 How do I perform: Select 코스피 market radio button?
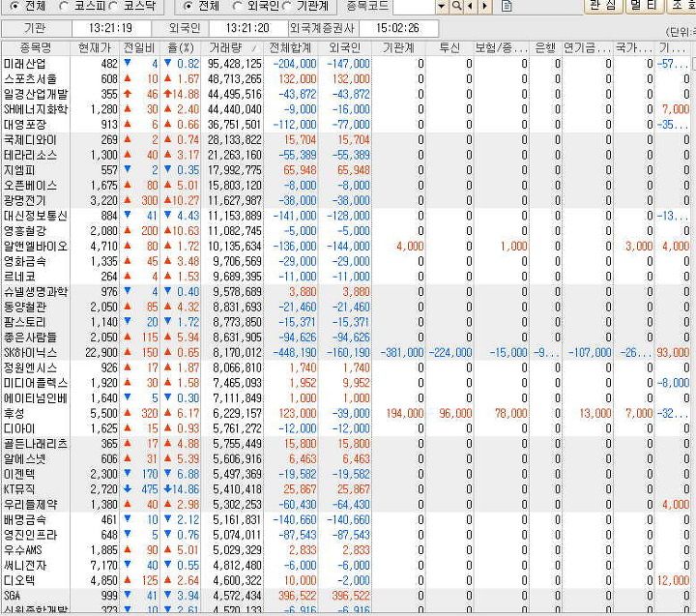pos(64,6)
